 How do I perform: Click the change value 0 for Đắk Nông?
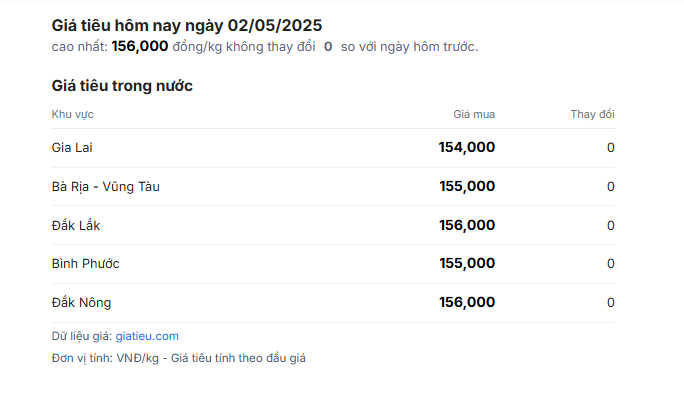[611, 302]
